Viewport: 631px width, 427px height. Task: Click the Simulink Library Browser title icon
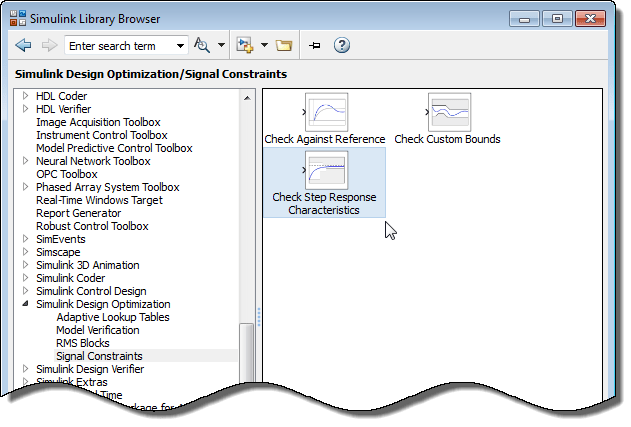18,19
